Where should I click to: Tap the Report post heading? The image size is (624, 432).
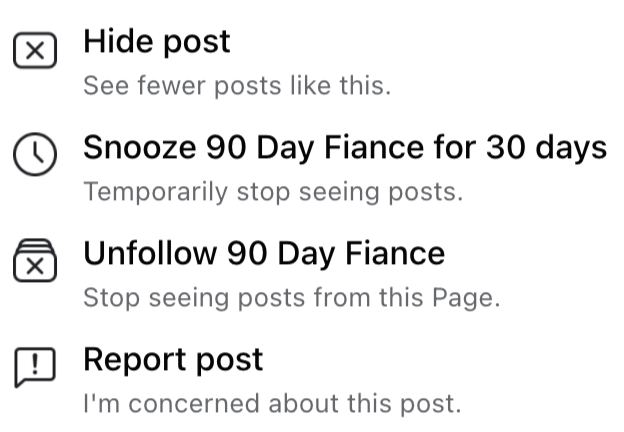click(x=173, y=360)
